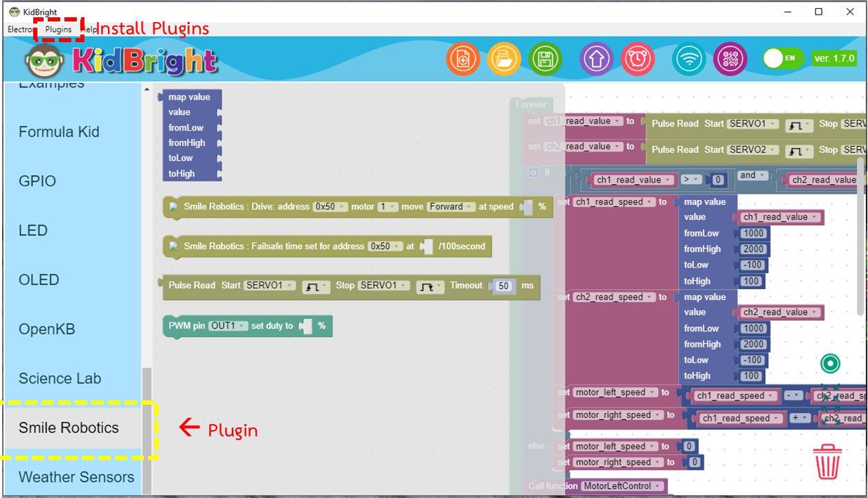Open the Electron menu
Viewport: 868px width, 498px height.
[21, 30]
